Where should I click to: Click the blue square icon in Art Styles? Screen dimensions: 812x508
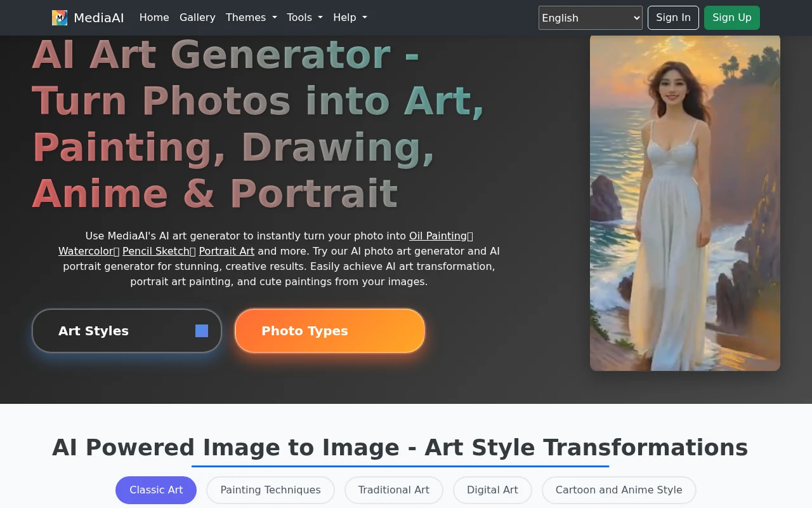pyautogui.click(x=202, y=331)
